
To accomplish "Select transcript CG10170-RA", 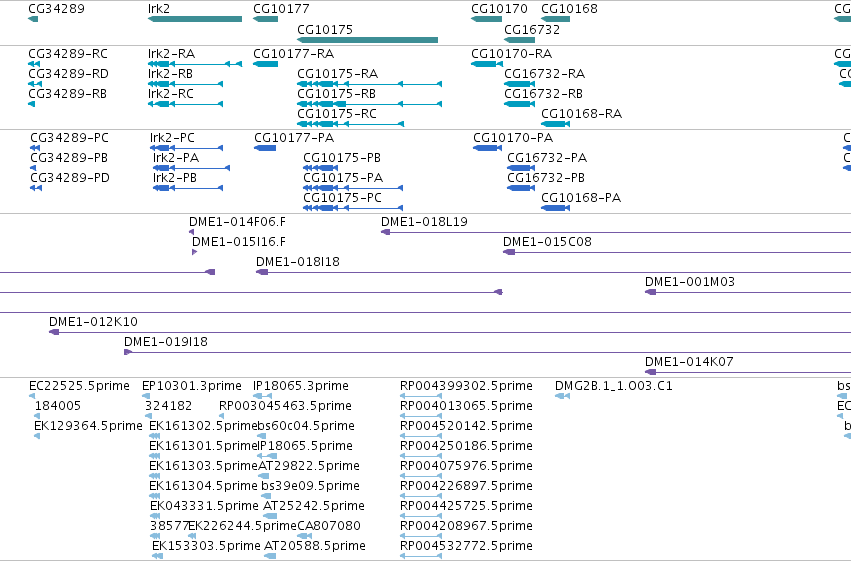I will point(512,54).
